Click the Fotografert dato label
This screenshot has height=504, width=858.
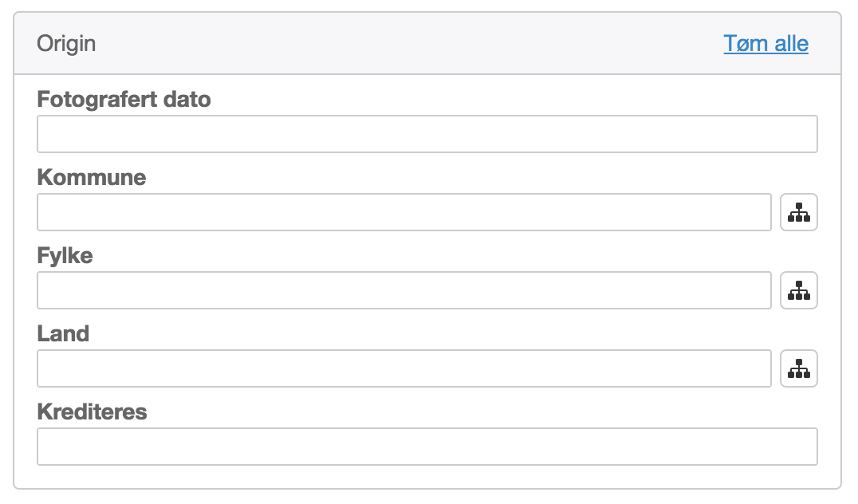pyautogui.click(x=124, y=100)
